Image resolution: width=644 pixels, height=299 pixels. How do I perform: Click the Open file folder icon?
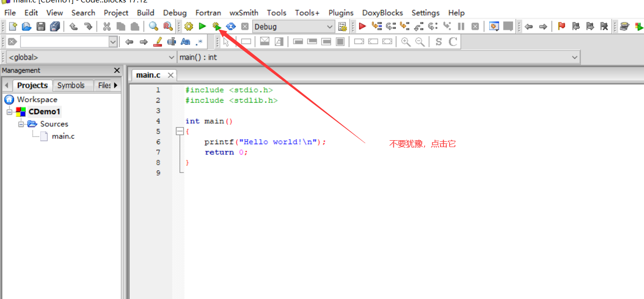27,26
